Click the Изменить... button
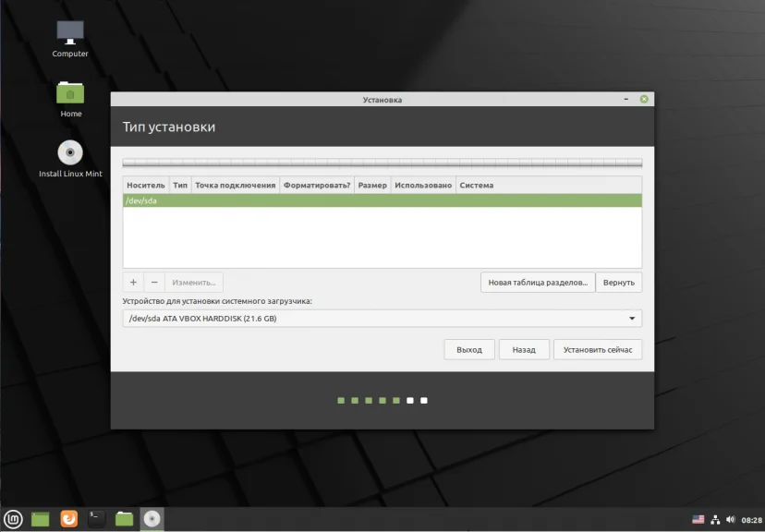The width and height of the screenshot is (765, 532). coord(194,283)
